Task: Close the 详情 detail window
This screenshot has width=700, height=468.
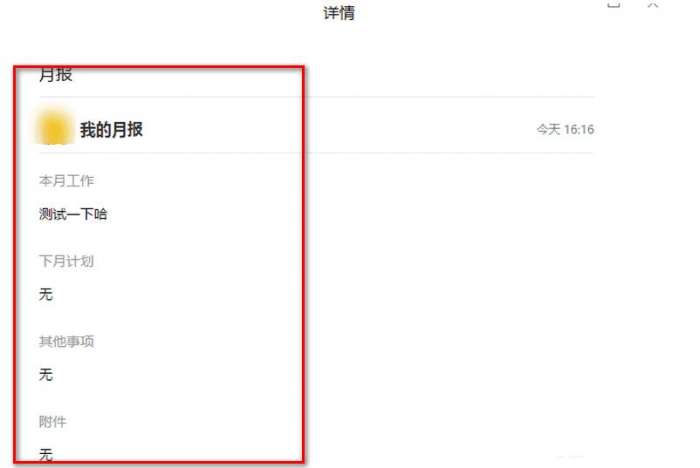Action: (x=653, y=4)
